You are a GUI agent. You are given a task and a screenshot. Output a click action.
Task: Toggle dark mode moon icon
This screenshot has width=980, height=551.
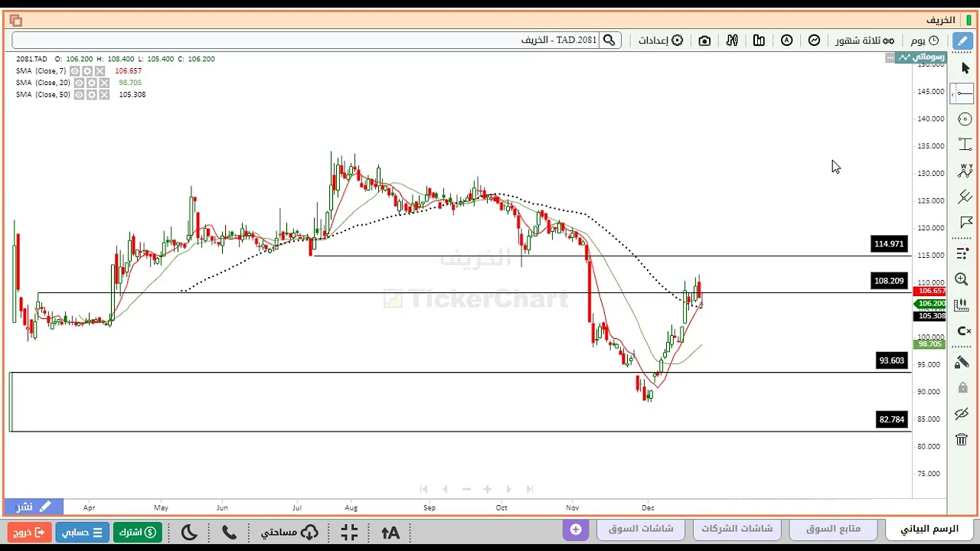point(188,532)
